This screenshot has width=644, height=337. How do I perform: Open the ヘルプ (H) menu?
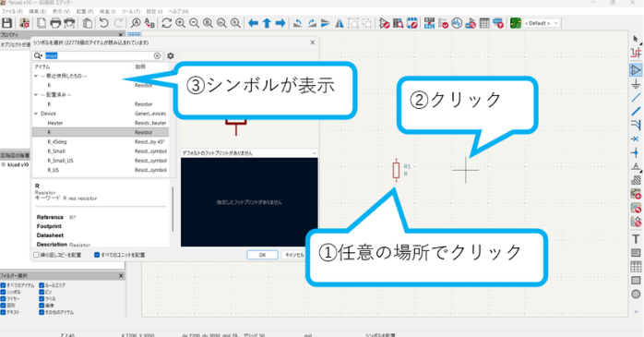point(179,11)
